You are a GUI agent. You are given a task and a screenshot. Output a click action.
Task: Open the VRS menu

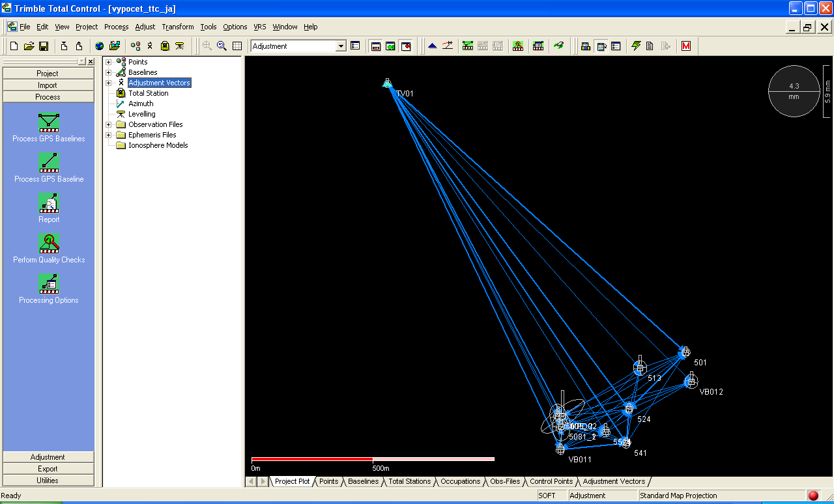coord(260,27)
